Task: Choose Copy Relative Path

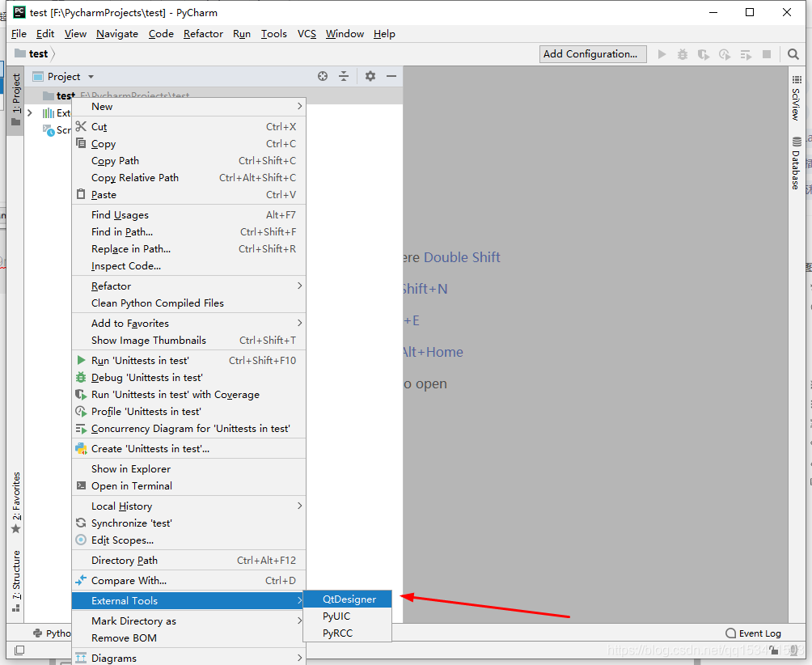Action: 188,178
